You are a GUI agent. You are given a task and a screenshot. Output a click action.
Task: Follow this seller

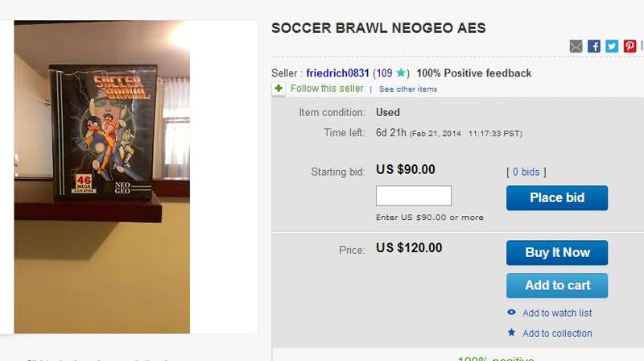327,89
